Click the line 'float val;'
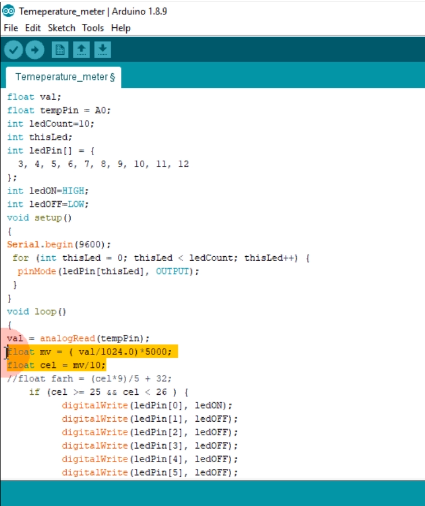This screenshot has height=506, width=425. [34, 97]
